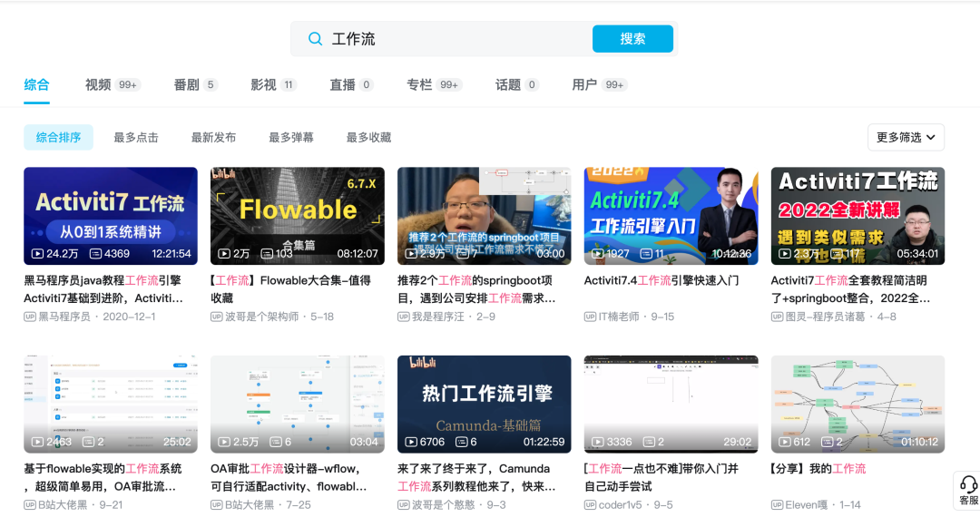This screenshot has height=517, width=980.
Task: Click the danmaku-count icon showing 4369
Action: click(95, 253)
